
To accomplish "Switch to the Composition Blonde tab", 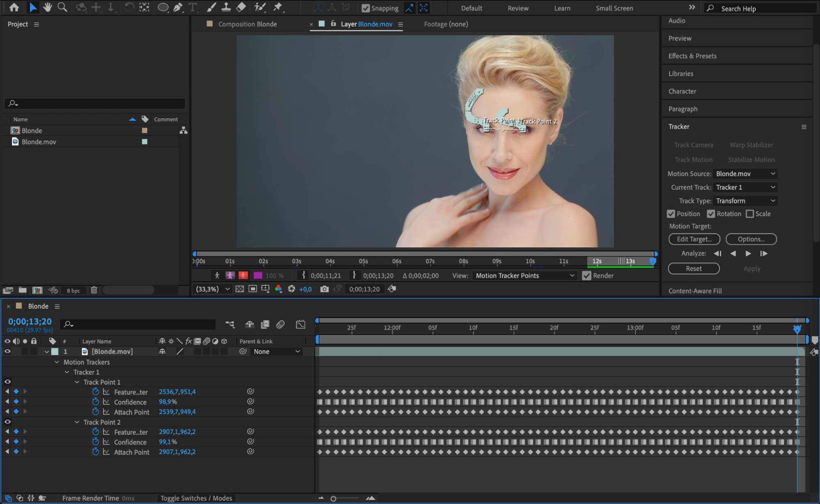I will pos(247,24).
